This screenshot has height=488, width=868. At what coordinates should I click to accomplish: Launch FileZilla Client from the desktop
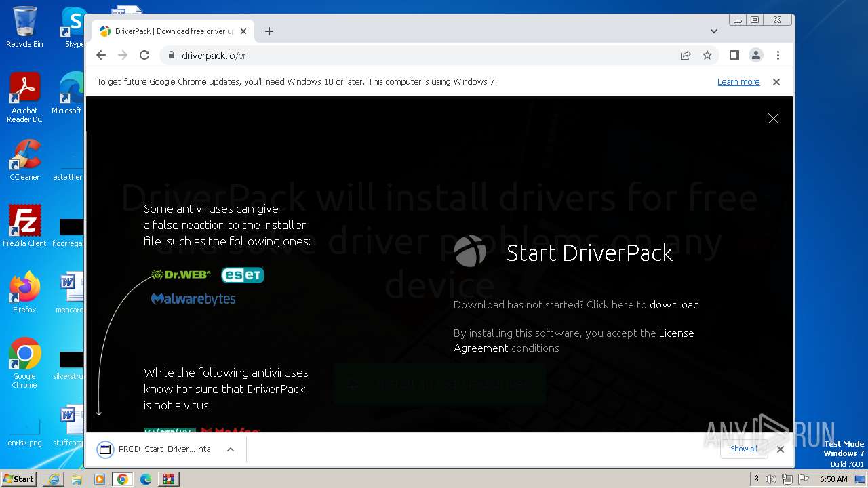point(24,226)
